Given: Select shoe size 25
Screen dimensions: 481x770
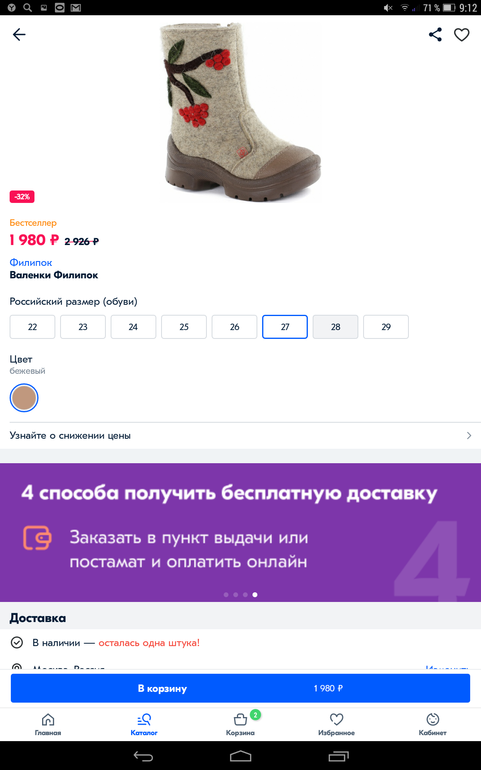Looking at the screenshot, I should pyautogui.click(x=184, y=327).
